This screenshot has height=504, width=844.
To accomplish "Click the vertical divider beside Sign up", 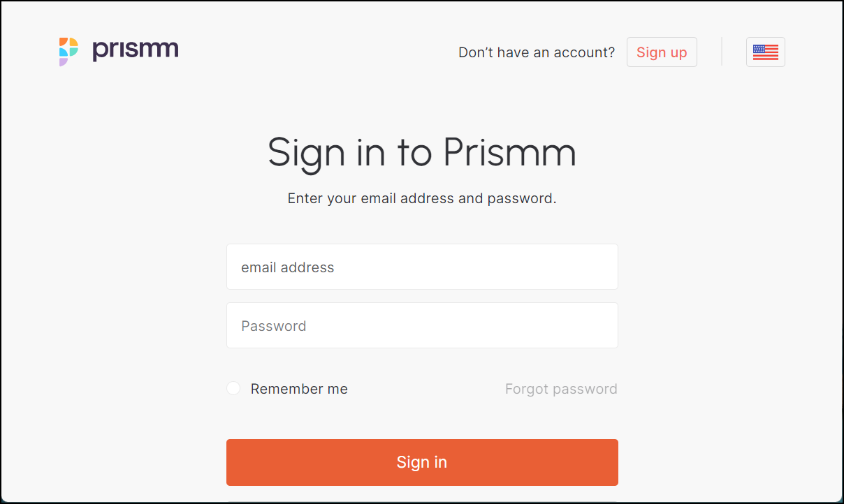I will [x=722, y=52].
